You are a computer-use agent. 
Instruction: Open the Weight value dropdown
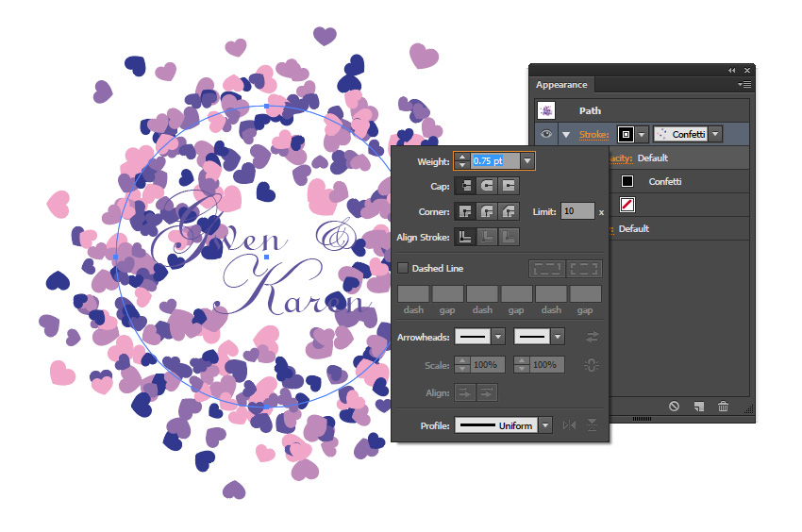[527, 160]
